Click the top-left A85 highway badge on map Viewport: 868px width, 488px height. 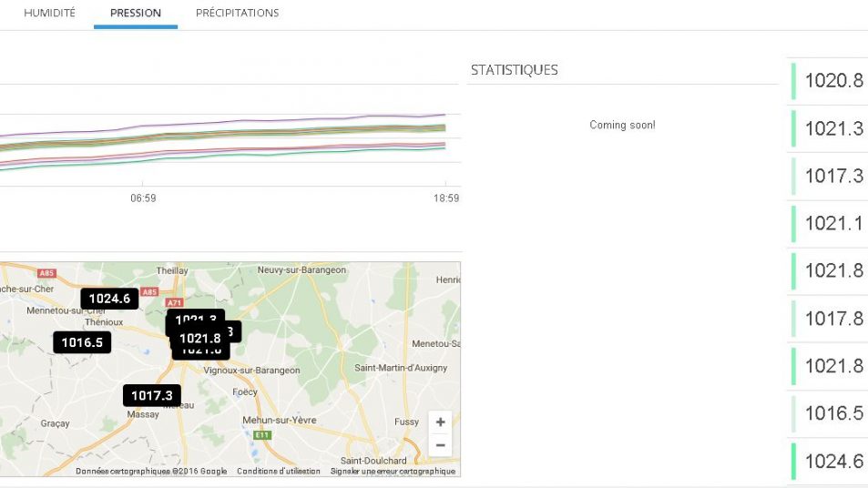47,272
